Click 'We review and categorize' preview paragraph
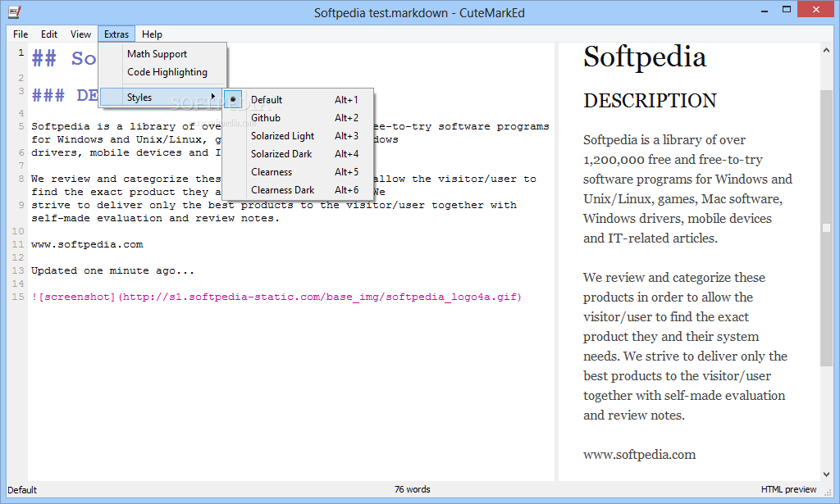The height and width of the screenshot is (504, 840). 685,346
